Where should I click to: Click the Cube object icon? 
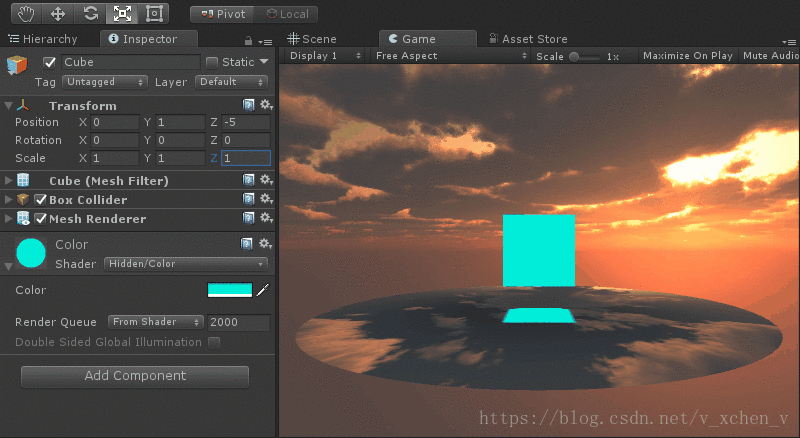click(x=16, y=65)
